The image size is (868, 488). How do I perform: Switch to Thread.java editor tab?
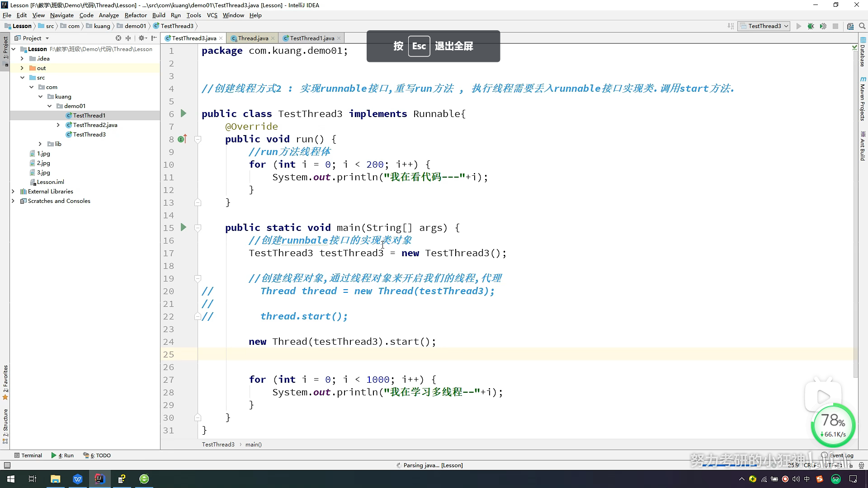pyautogui.click(x=253, y=38)
